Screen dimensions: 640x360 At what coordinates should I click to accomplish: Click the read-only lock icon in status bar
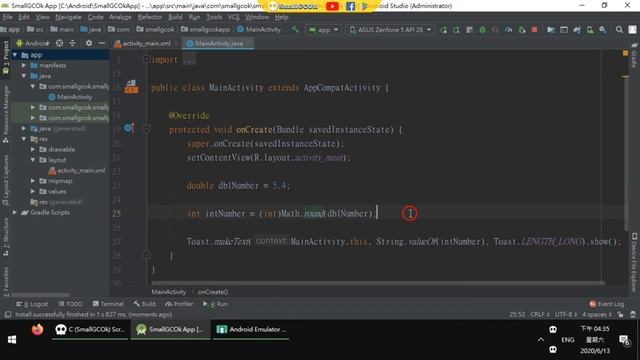pyautogui.click(x=620, y=314)
